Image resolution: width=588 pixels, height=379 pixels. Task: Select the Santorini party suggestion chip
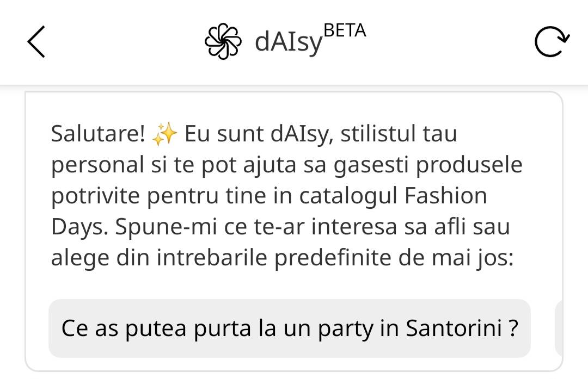click(290, 328)
